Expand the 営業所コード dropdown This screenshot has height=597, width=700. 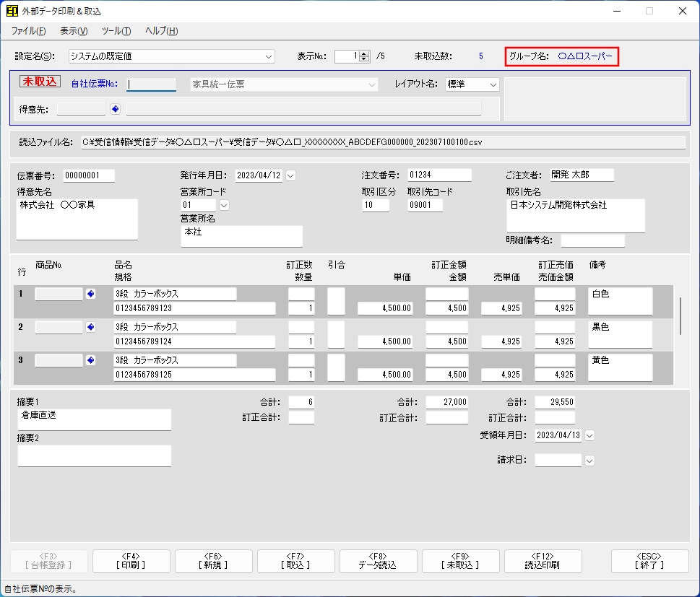pyautogui.click(x=224, y=205)
